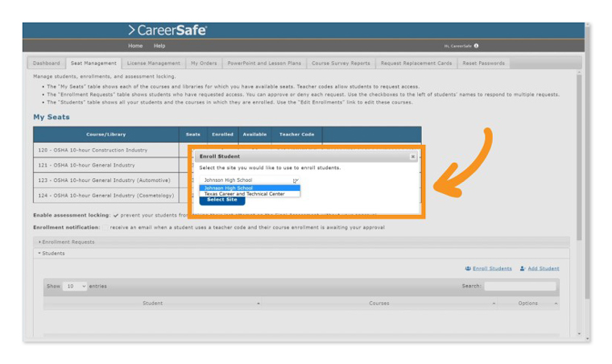Click the CareerSafe logo

(167, 31)
